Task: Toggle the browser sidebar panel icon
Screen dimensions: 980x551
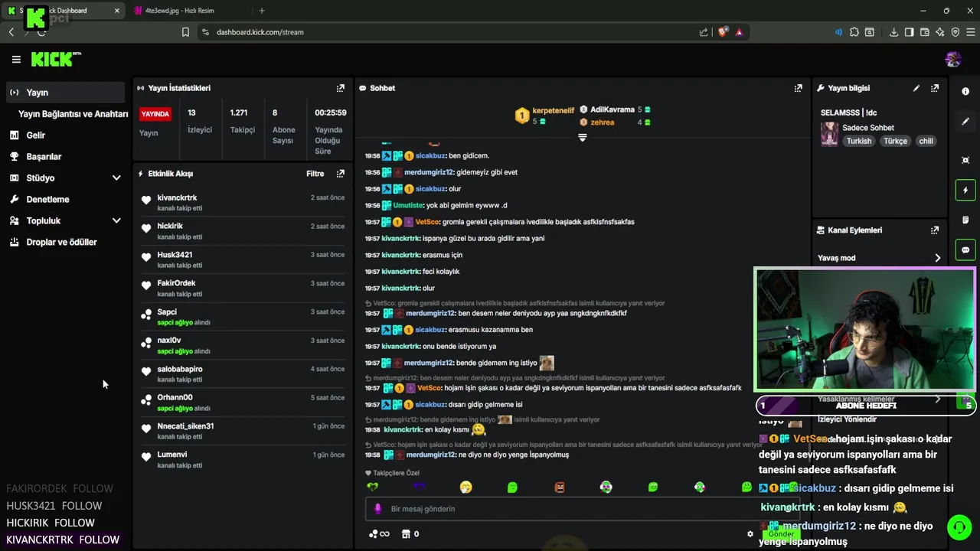Action: (909, 32)
